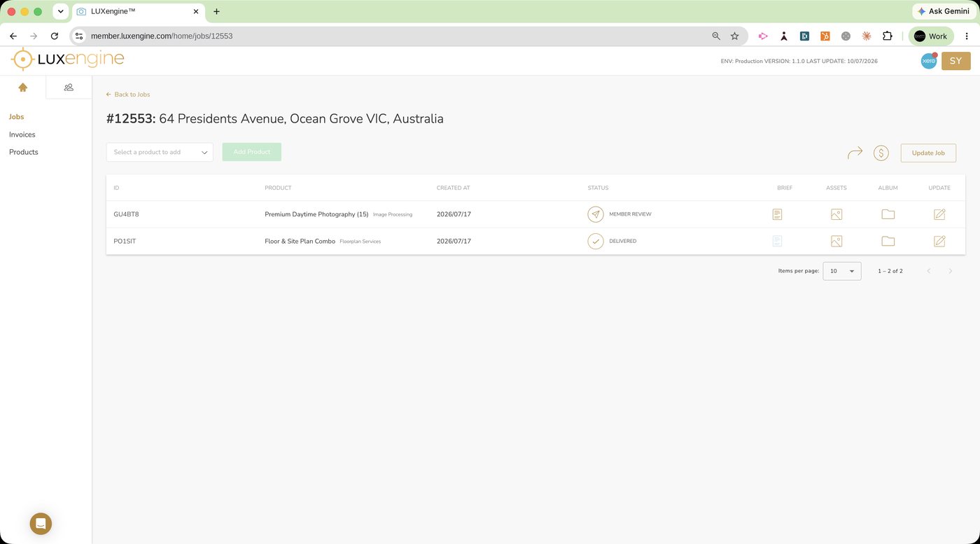The height and width of the screenshot is (544, 980).
Task: Open the SY user account button
Action: (956, 61)
